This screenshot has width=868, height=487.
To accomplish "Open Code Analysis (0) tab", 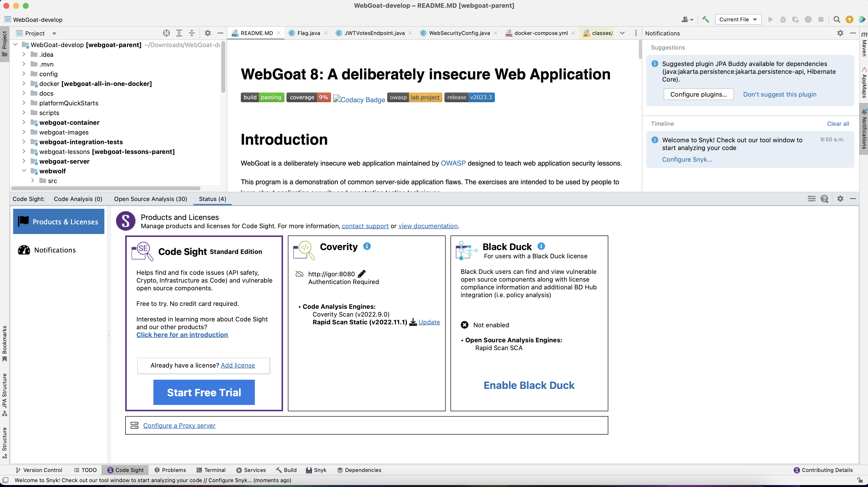I will (78, 199).
